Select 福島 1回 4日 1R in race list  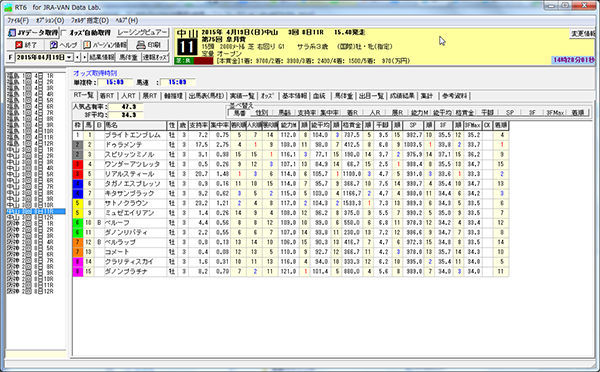point(30,76)
